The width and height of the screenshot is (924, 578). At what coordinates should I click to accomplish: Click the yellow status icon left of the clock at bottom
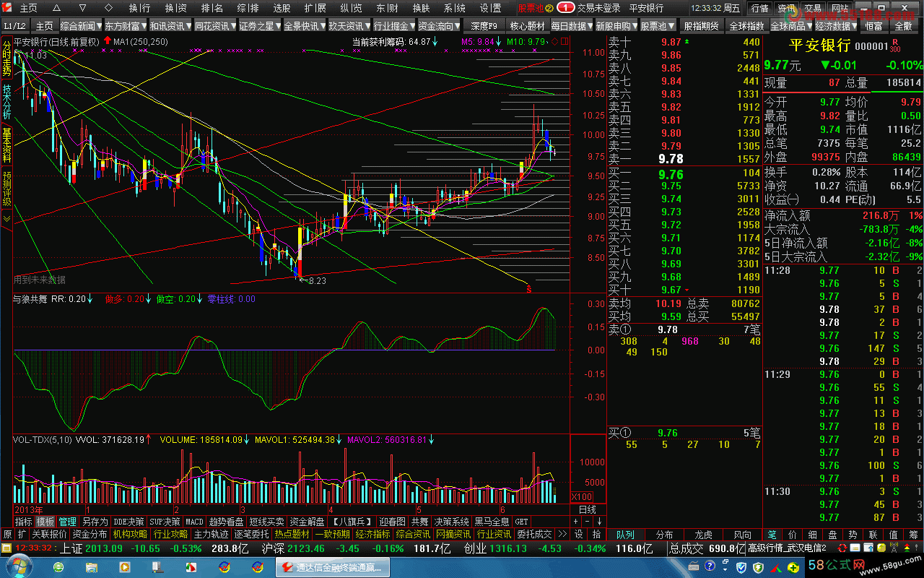tap(7, 548)
